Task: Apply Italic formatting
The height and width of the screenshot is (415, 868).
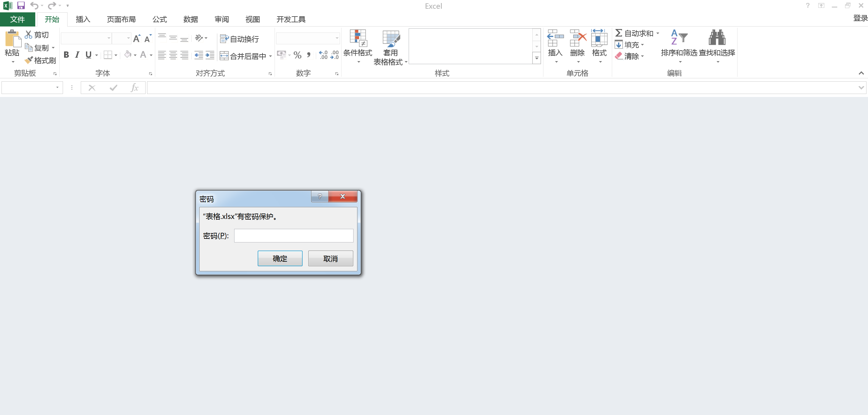Action: [x=77, y=55]
